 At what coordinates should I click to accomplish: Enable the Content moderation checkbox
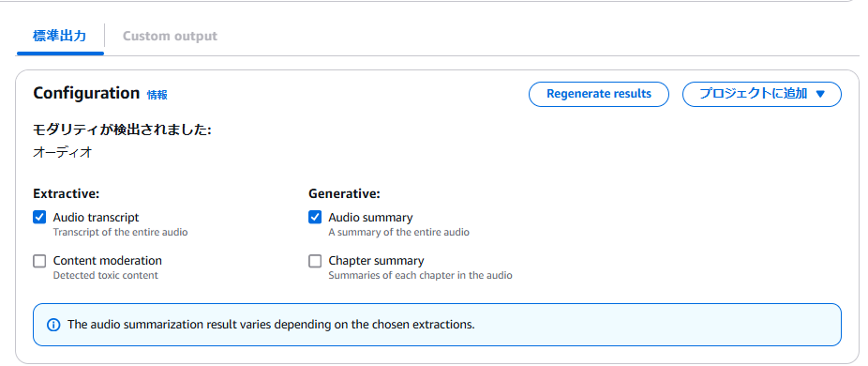tap(39, 261)
